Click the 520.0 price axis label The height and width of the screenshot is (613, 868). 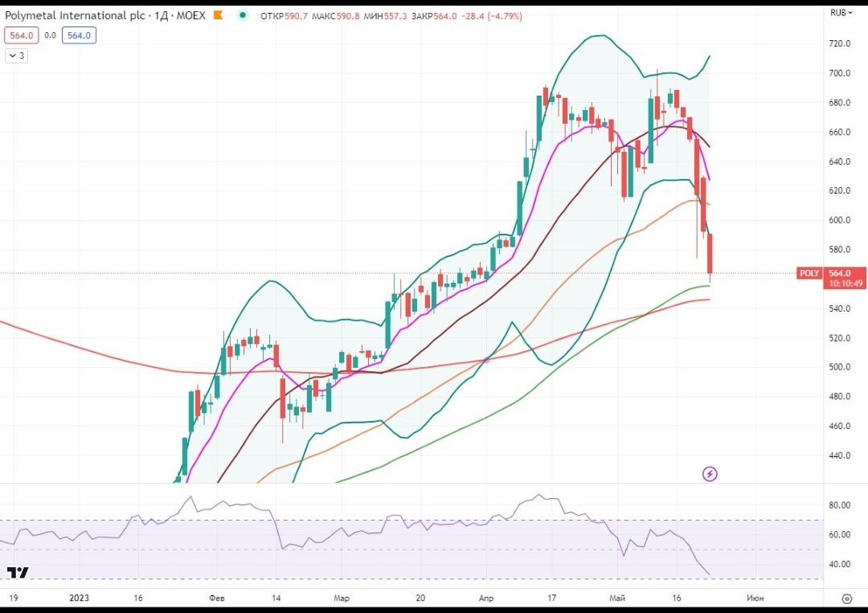click(840, 338)
